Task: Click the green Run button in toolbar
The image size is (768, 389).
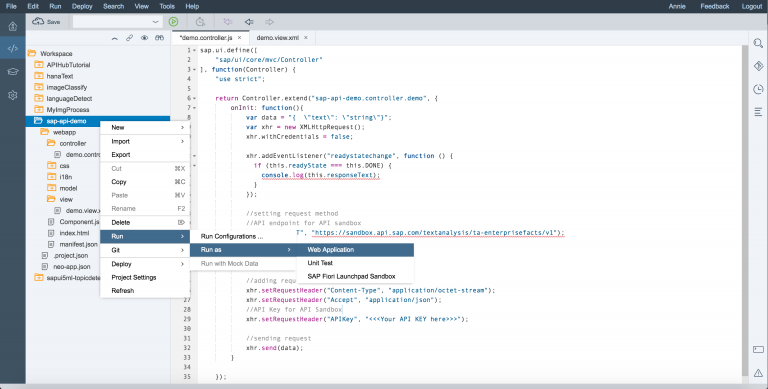Action: click(x=173, y=22)
